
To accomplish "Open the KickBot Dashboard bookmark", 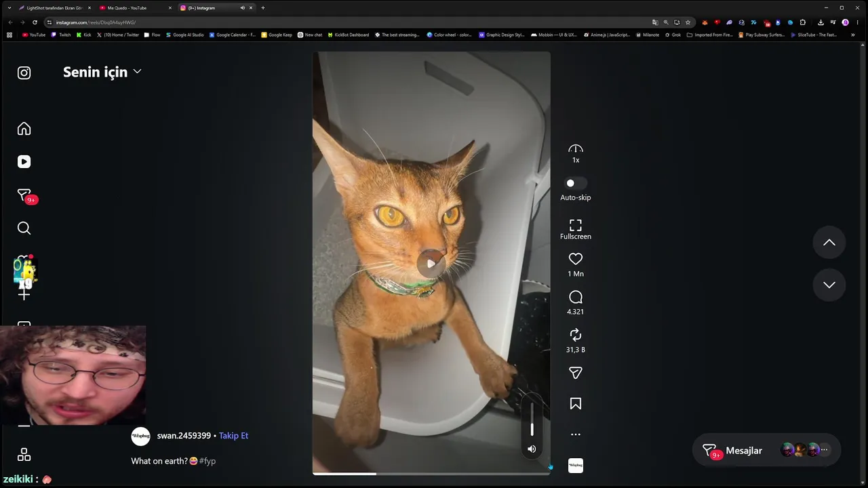I will point(348,35).
